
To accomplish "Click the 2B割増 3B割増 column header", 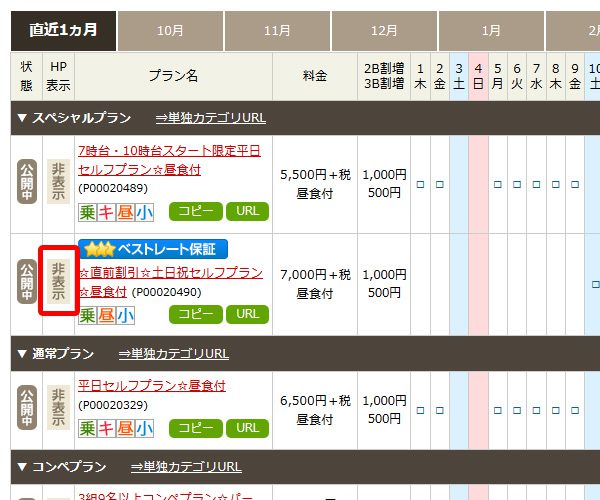I will click(384, 76).
